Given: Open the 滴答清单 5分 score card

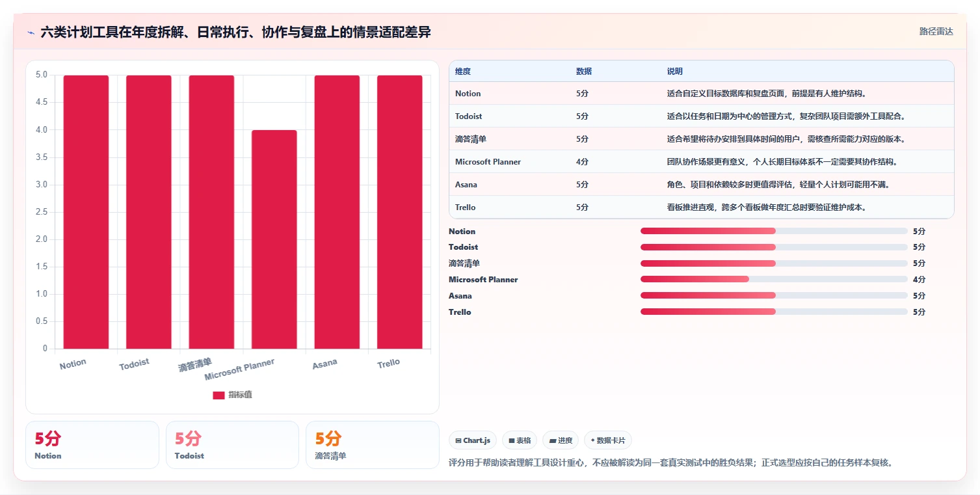Looking at the screenshot, I should (373, 445).
